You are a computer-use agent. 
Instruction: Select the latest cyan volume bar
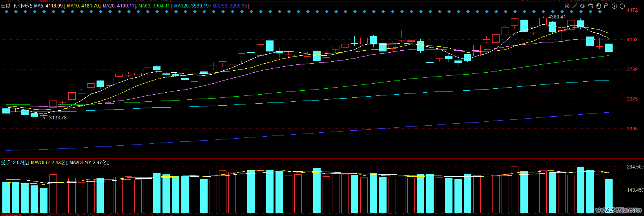click(609, 196)
